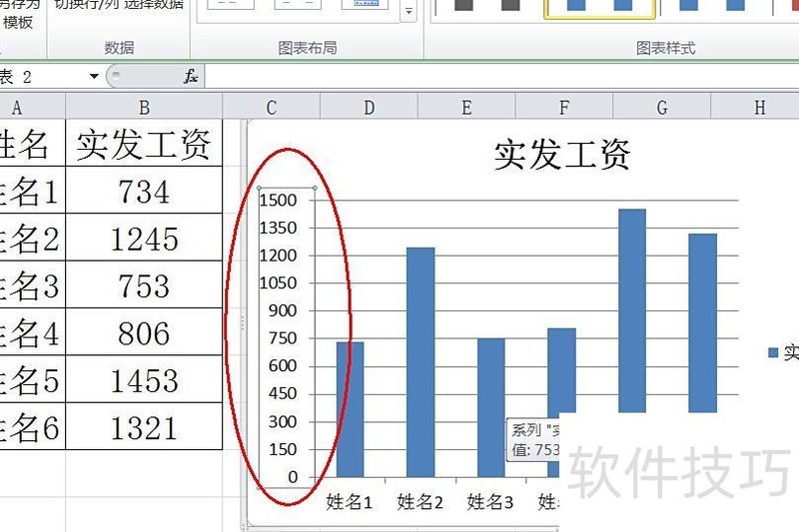The image size is (799, 532).
Task: Select column header H
Action: [755, 107]
